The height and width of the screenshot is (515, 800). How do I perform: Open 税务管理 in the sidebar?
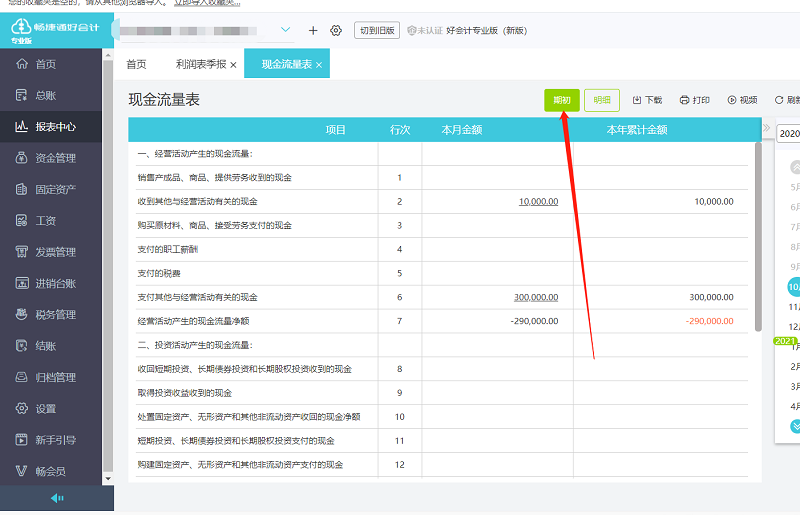(x=54, y=314)
